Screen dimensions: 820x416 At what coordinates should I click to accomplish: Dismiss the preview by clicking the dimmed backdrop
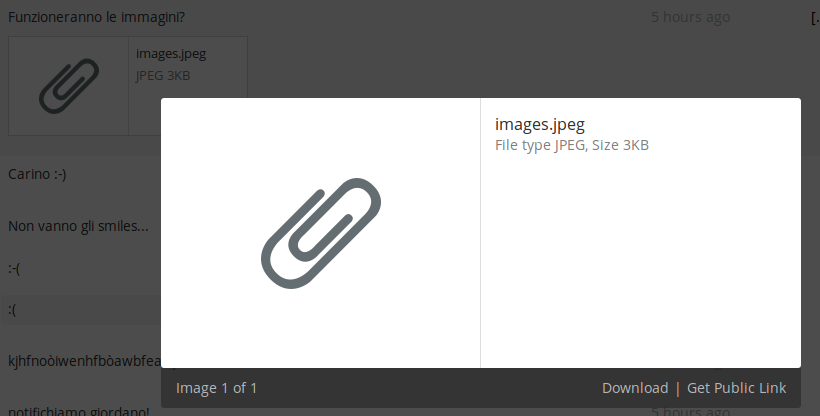point(471,52)
